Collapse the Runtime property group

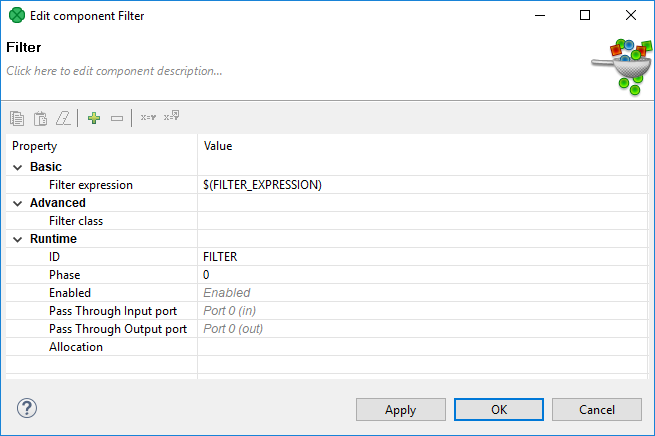coord(17,239)
